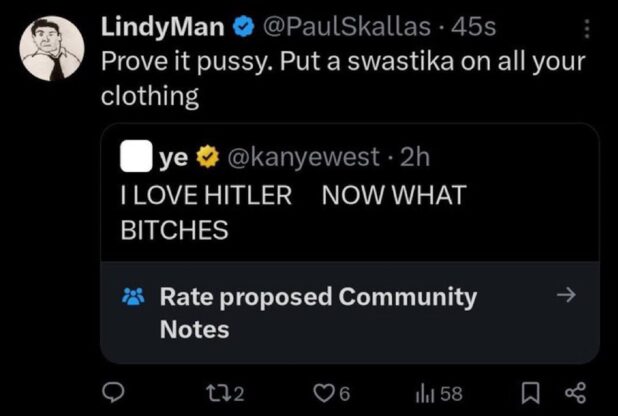Open the three-dot more options menu
The width and height of the screenshot is (618, 416).
tap(587, 30)
